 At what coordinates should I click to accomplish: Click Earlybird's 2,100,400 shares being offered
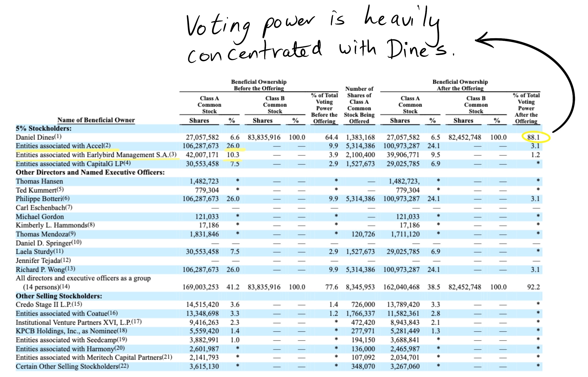point(360,155)
